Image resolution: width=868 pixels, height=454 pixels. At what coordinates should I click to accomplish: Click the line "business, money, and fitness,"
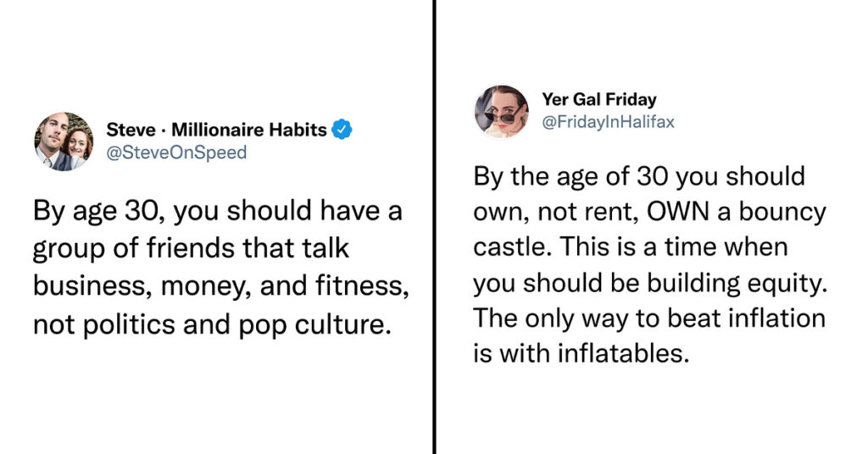point(221,286)
